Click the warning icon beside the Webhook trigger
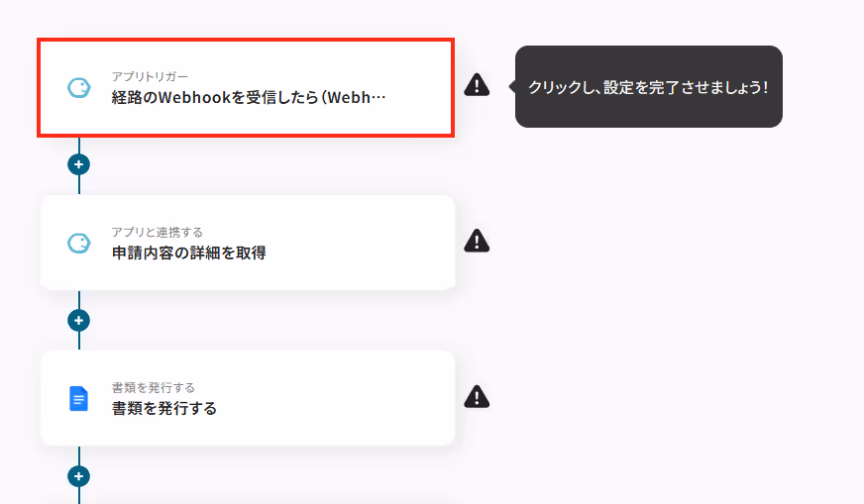 click(477, 85)
